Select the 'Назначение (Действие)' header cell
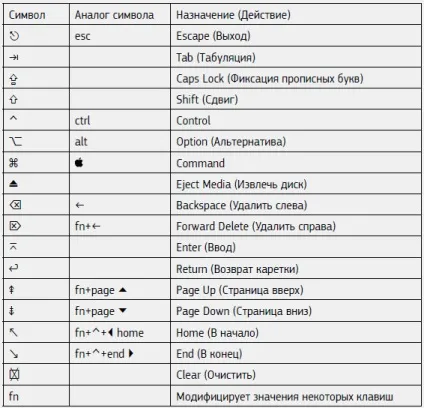 pyautogui.click(x=233, y=15)
